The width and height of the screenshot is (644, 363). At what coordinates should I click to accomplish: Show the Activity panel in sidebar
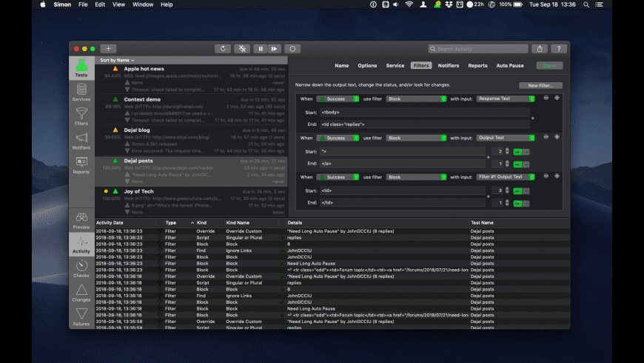point(81,244)
